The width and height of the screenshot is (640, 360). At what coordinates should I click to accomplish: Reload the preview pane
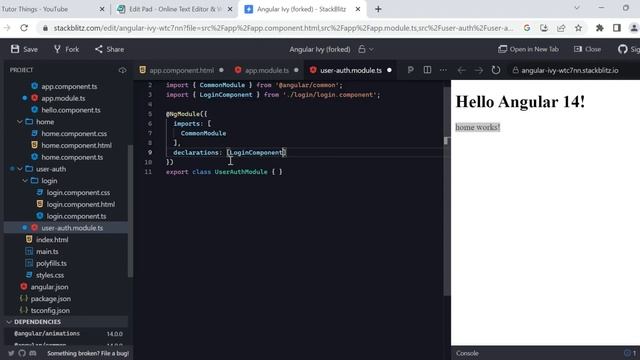pyautogui.click(x=496, y=70)
